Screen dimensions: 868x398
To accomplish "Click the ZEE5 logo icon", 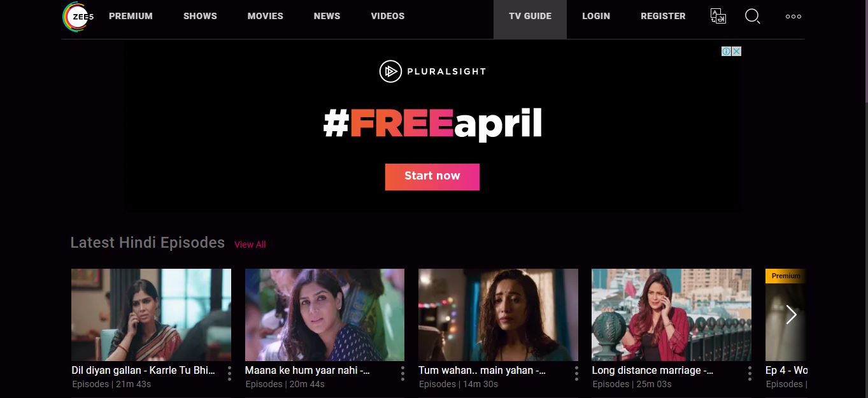I will point(78,17).
